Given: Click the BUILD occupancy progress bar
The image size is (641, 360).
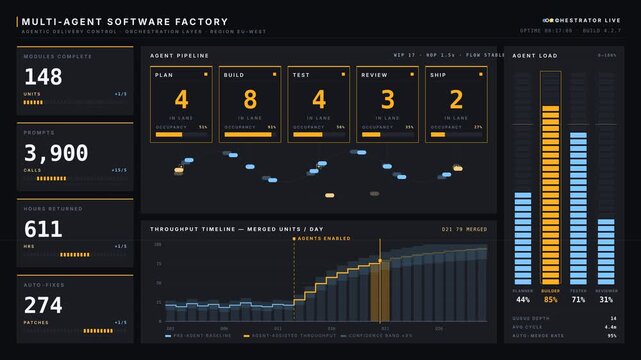Looking at the screenshot, I should 250,134.
